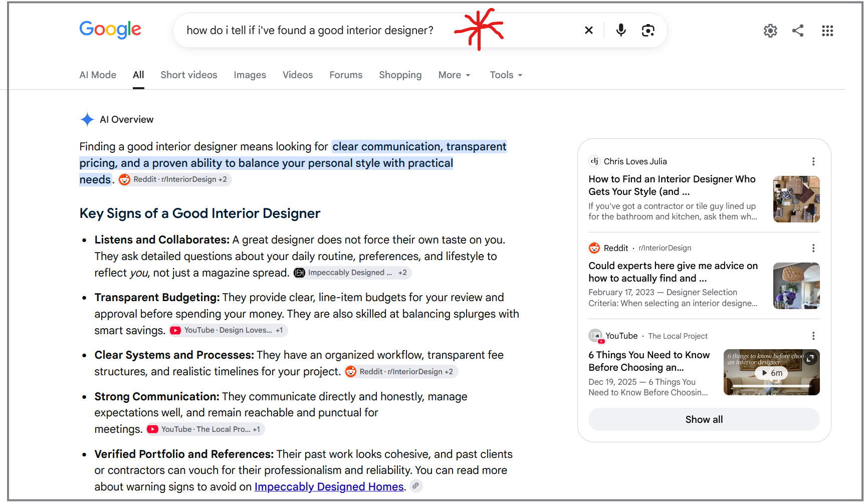Open options for Chris Loves Julia result
The height and width of the screenshot is (504, 864).
point(813,161)
